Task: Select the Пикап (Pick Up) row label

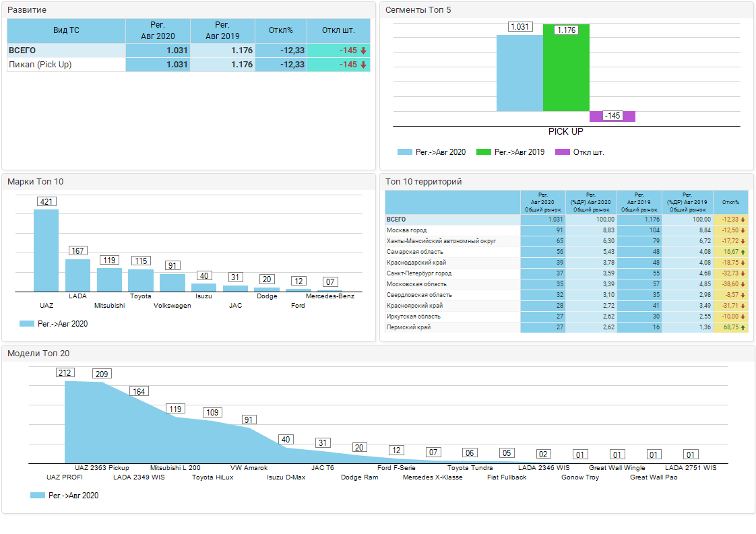Action: 40,65
